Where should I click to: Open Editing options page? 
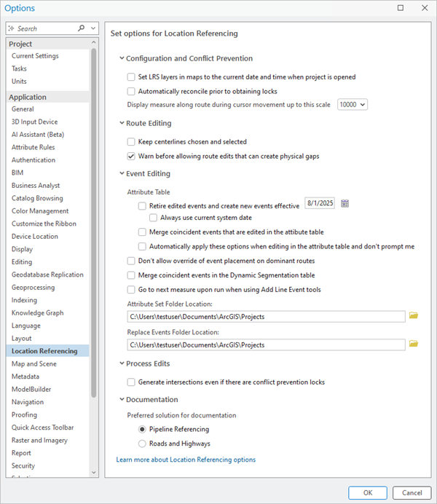[x=22, y=262]
